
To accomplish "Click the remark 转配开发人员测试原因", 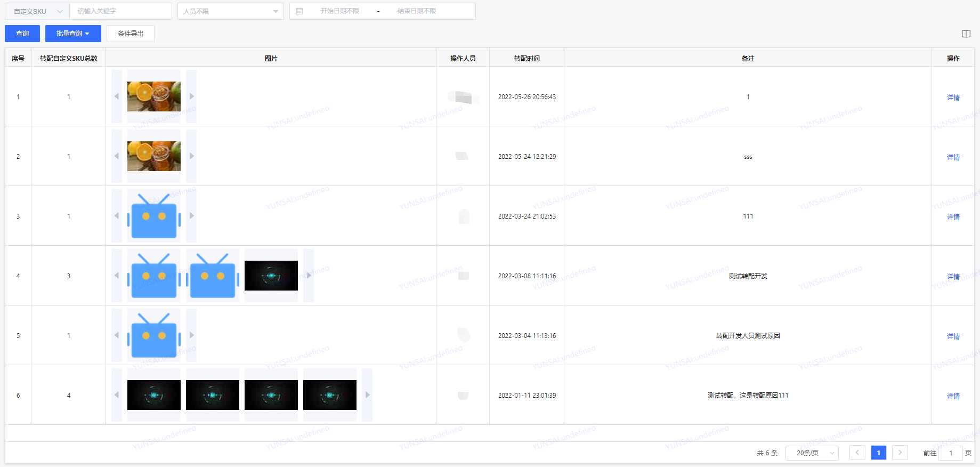I will 748,335.
